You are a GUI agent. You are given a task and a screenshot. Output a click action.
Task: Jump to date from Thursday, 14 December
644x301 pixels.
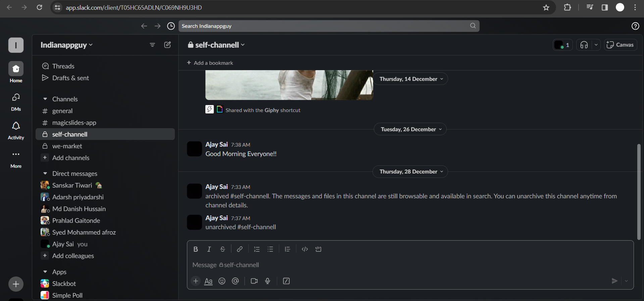point(411,79)
